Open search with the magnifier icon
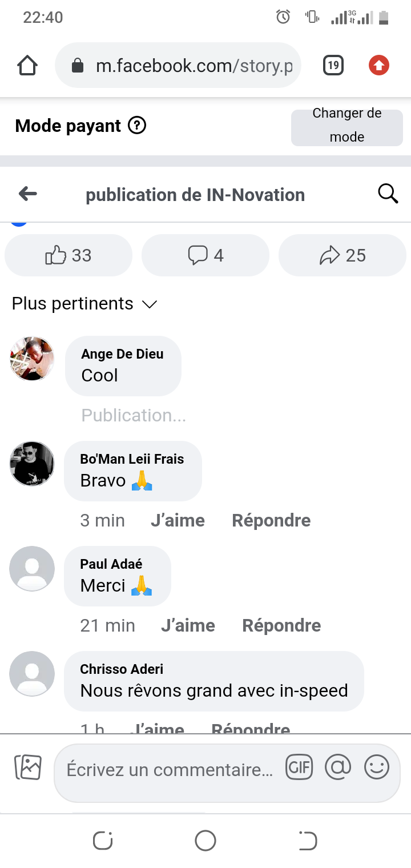411x868 pixels. (388, 194)
